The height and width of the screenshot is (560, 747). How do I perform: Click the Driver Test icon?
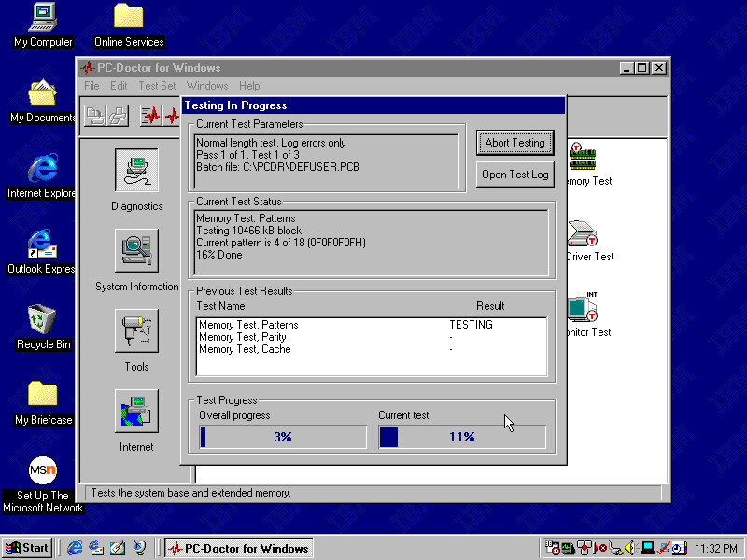pyautogui.click(x=585, y=233)
